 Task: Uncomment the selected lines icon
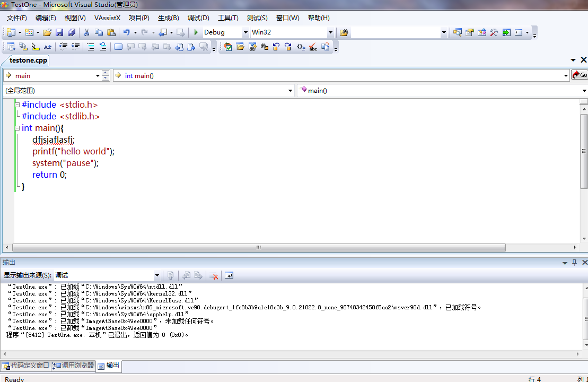[x=103, y=47]
